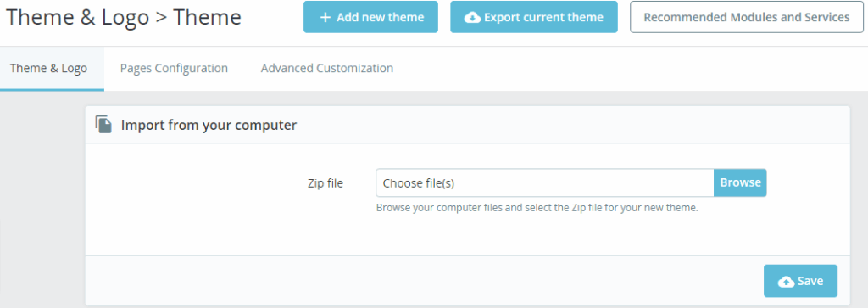Click the help text about browsing Zip file
The height and width of the screenshot is (308, 868).
point(537,208)
